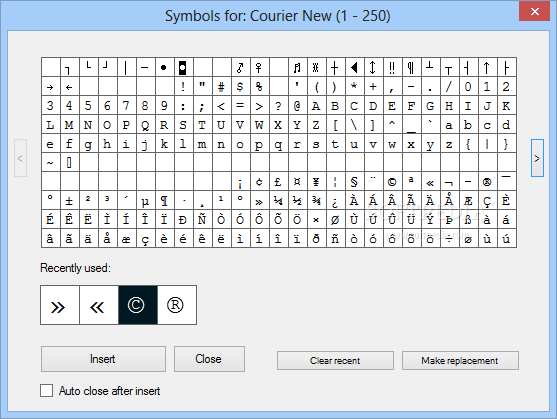Pick the double exclamation ‼ symbol
The image size is (557, 419).
392,67
